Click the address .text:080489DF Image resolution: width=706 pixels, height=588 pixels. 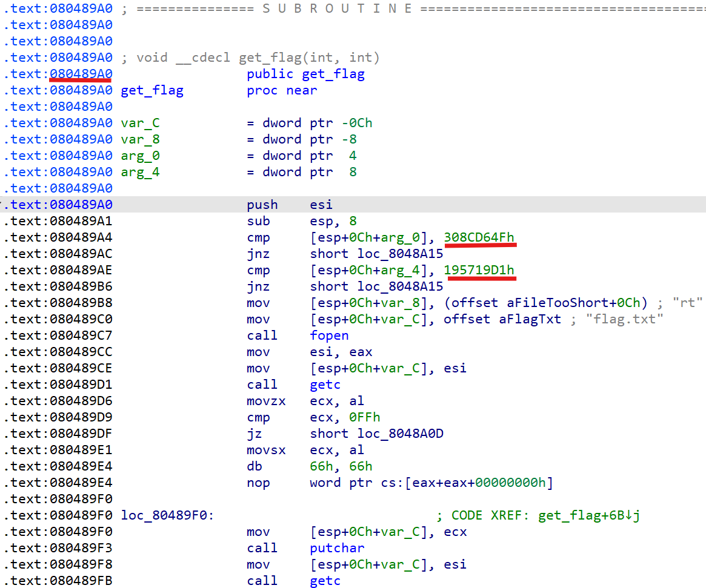coord(58,434)
